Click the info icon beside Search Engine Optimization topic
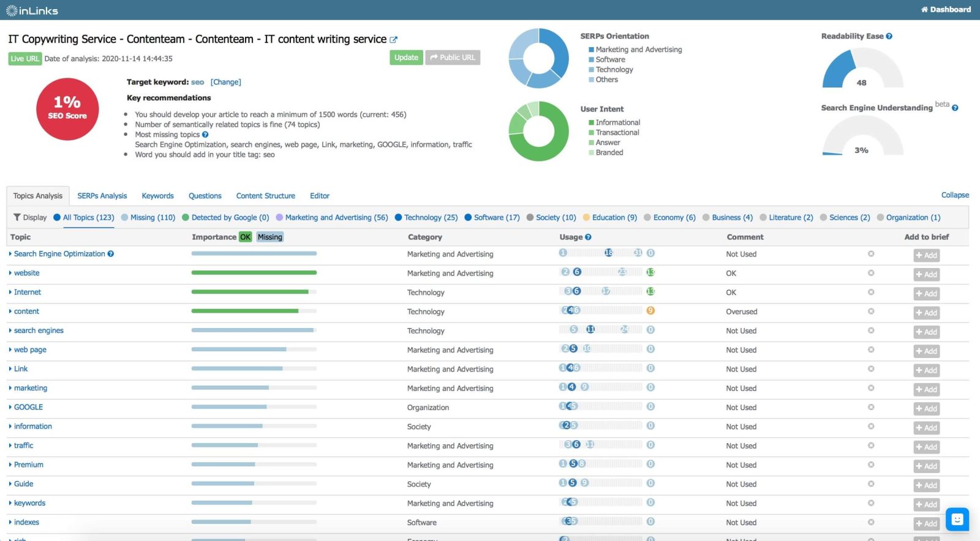 (x=111, y=254)
